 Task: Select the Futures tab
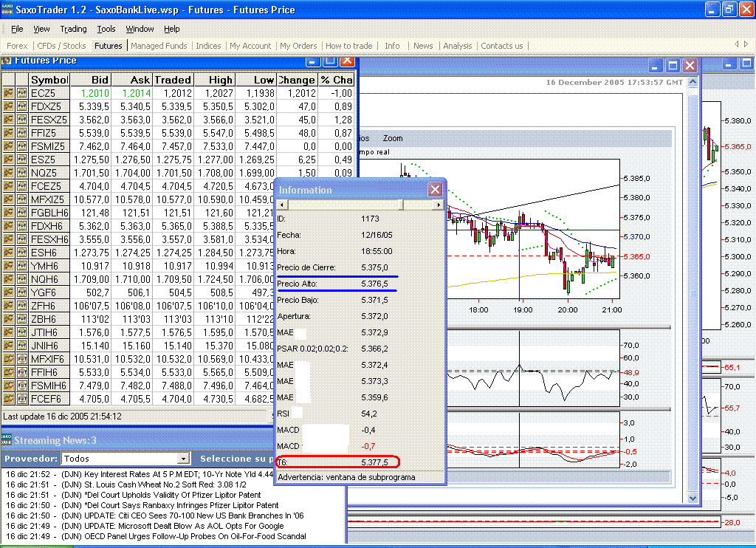pos(109,46)
